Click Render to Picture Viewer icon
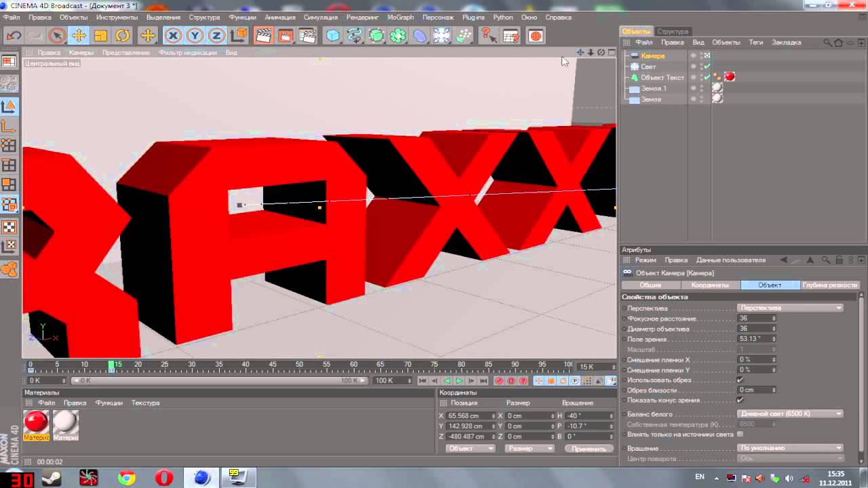This screenshot has width=868, height=488. [285, 35]
